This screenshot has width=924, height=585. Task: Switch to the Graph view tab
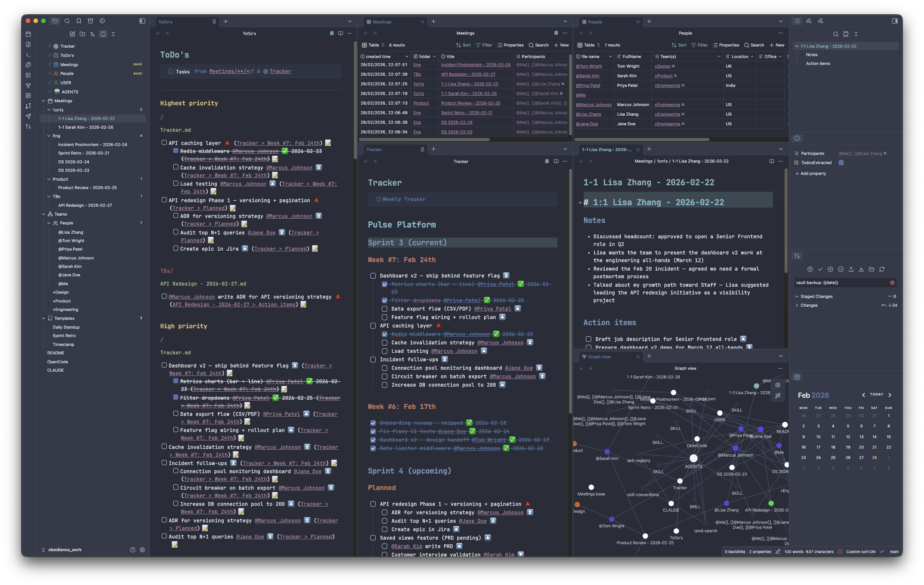[x=599, y=357]
